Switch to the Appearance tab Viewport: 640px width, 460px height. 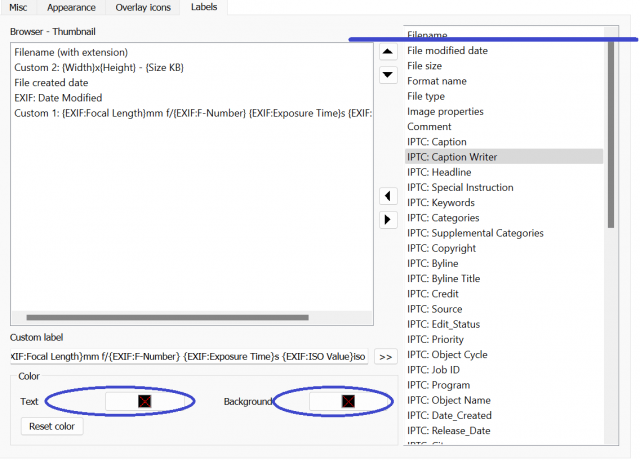[x=71, y=7]
